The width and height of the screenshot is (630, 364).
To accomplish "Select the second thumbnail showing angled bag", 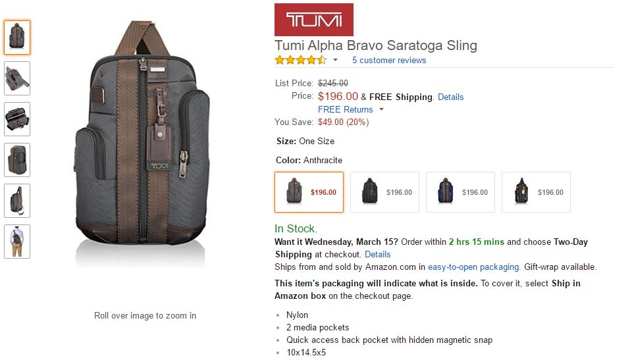I will click(17, 78).
